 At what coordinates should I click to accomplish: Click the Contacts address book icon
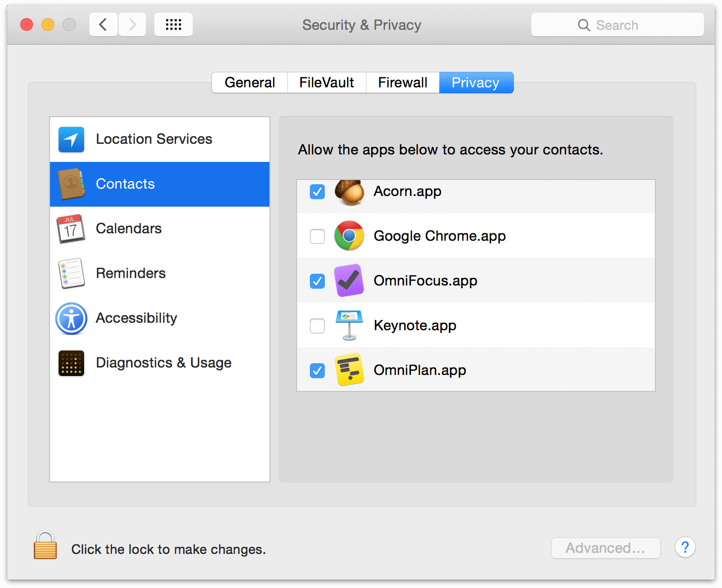coord(71,184)
